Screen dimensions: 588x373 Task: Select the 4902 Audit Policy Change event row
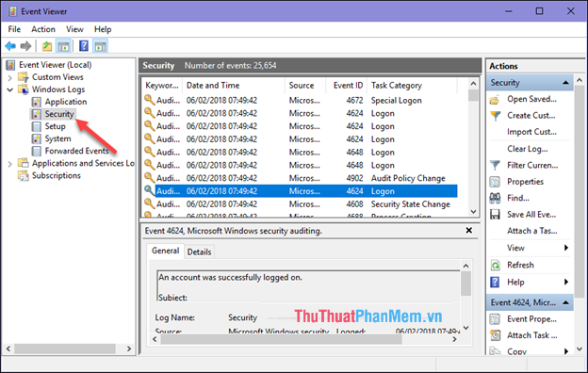(x=300, y=178)
